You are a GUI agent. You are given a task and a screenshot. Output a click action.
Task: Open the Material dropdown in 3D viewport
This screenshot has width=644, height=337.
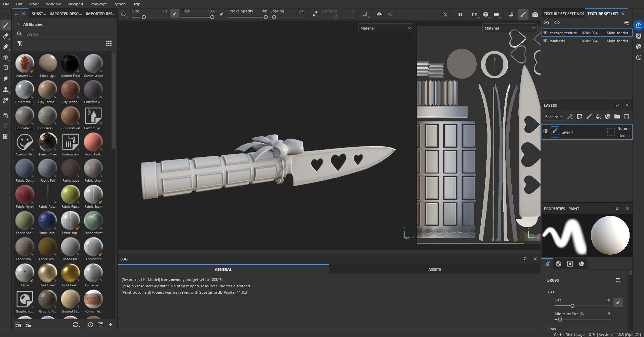click(385, 28)
